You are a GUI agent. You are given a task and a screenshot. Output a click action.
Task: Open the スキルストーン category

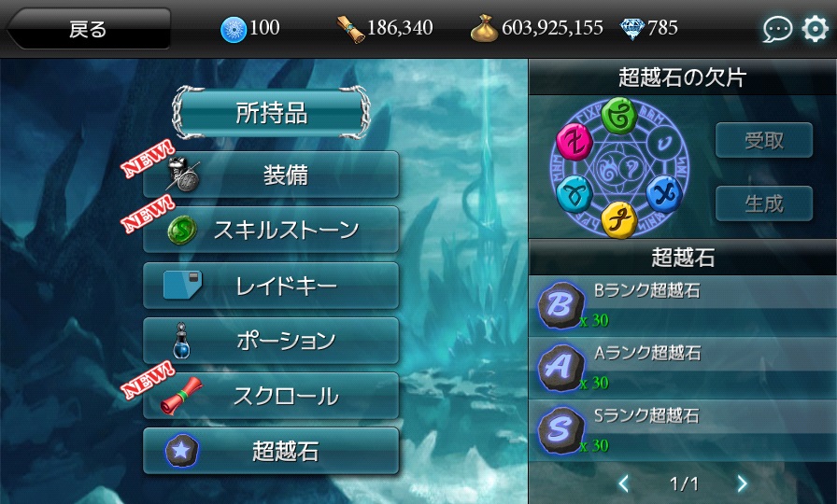click(x=271, y=230)
